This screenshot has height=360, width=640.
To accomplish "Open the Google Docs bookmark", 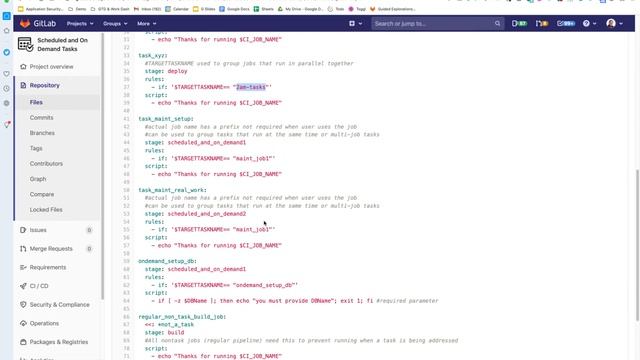I will click(x=234, y=9).
